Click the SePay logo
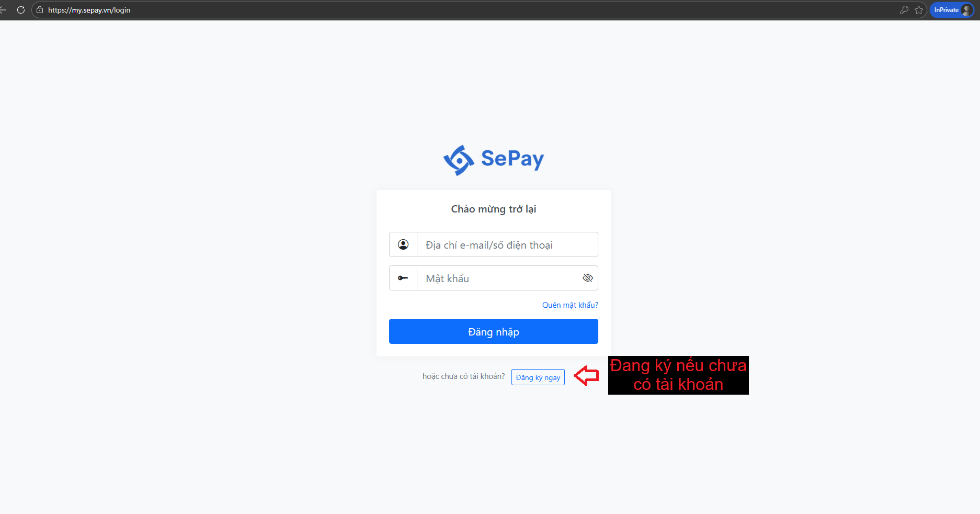980x514 pixels. (494, 160)
